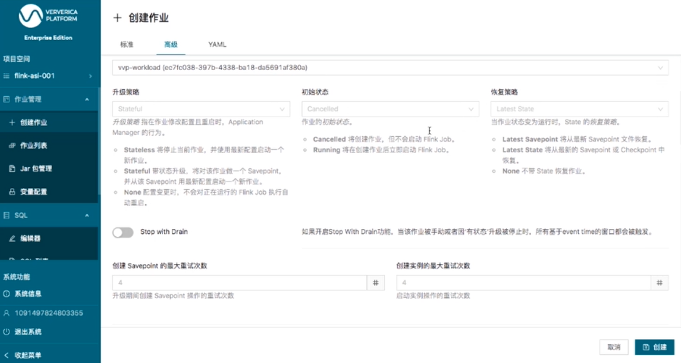The height and width of the screenshot is (364, 682).
Task: Click the 创建实例的最大重试次数 input field
Action: click(x=523, y=283)
